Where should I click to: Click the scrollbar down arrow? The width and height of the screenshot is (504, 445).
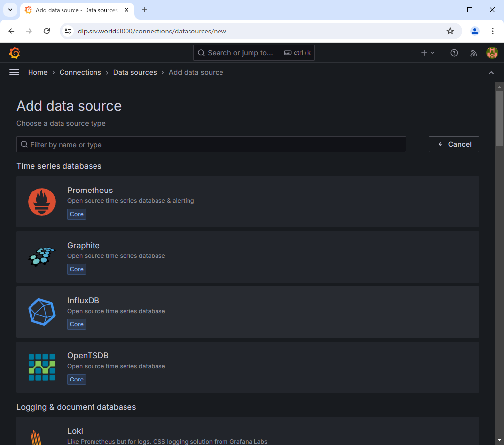click(x=499, y=440)
